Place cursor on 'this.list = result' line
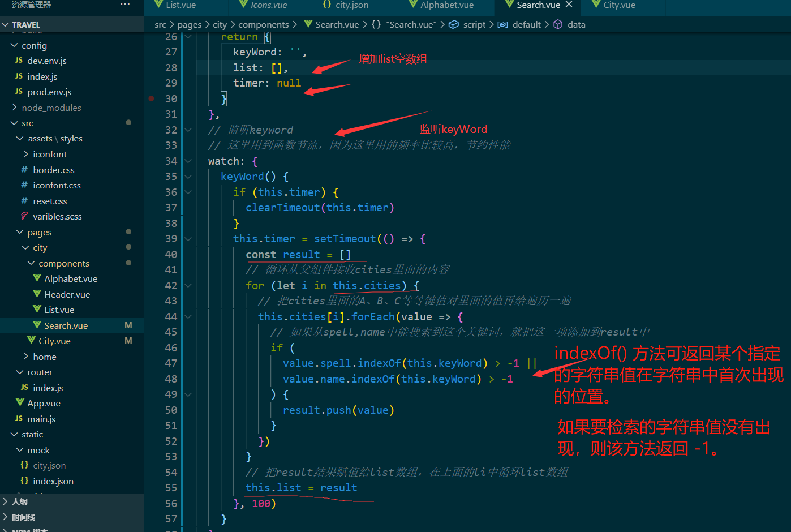Image resolution: width=791 pixels, height=532 pixels. point(301,487)
